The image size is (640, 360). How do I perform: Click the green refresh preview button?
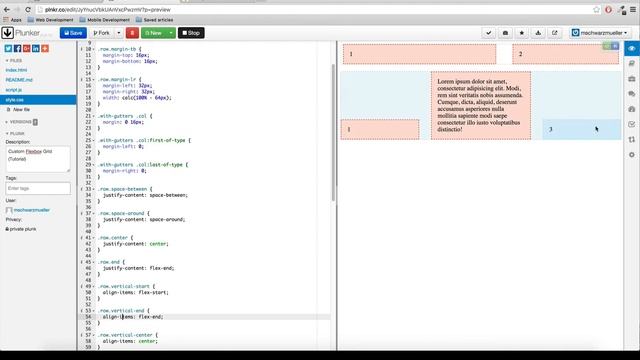(607, 46)
